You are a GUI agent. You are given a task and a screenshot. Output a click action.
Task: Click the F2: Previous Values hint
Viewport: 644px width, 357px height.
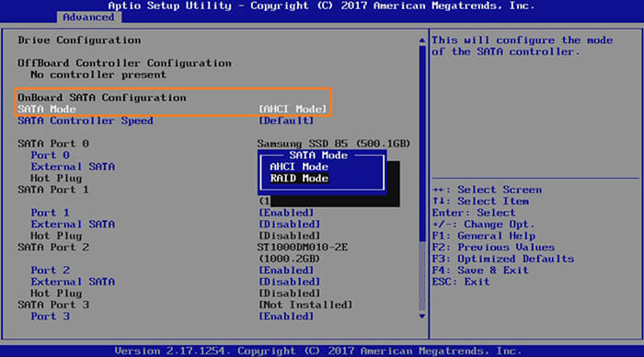[x=493, y=248]
